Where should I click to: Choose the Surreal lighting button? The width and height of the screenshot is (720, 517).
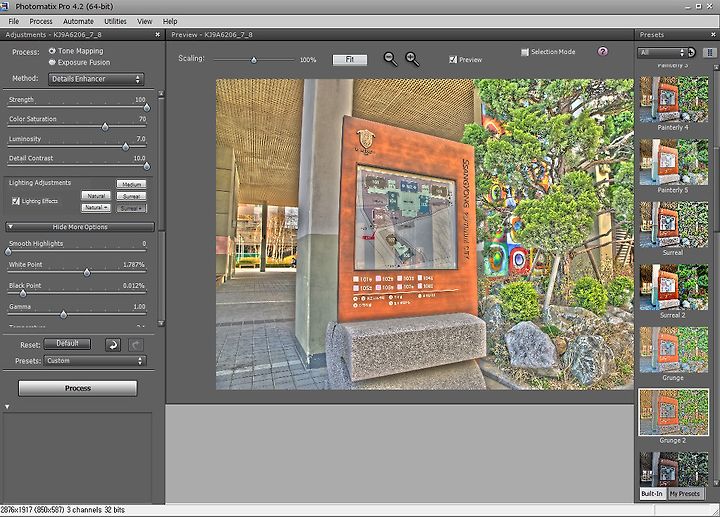tap(131, 196)
